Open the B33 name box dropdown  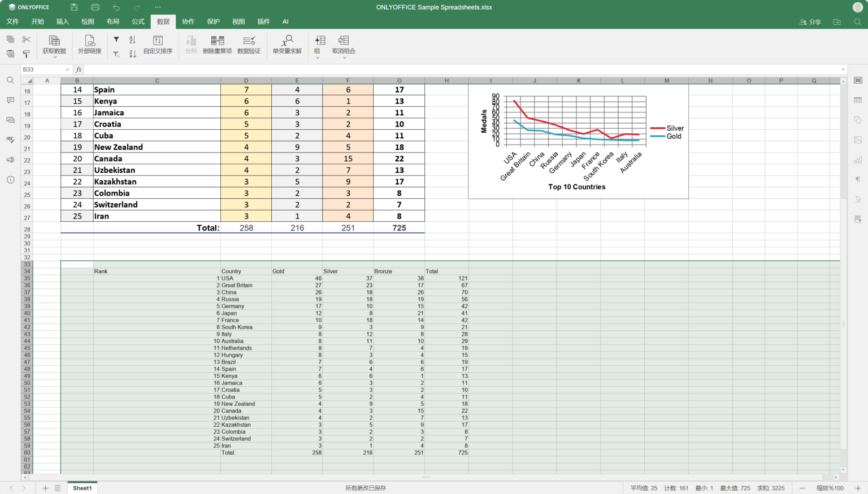coord(67,69)
